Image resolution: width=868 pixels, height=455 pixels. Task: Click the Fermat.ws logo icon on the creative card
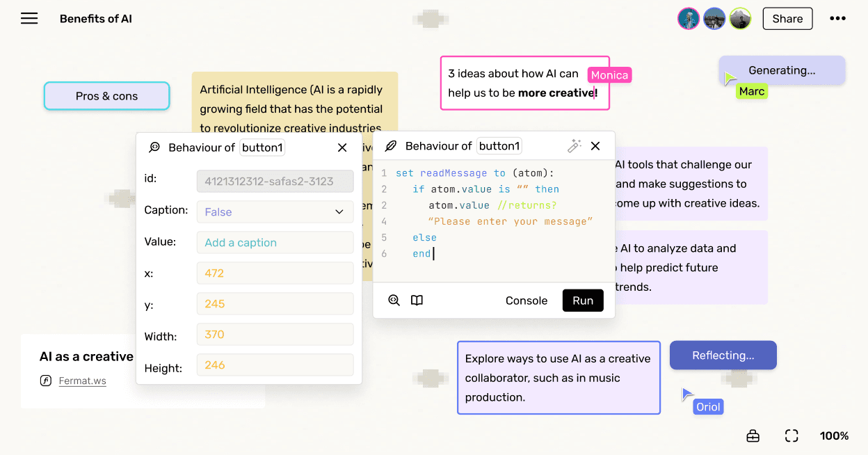(45, 381)
